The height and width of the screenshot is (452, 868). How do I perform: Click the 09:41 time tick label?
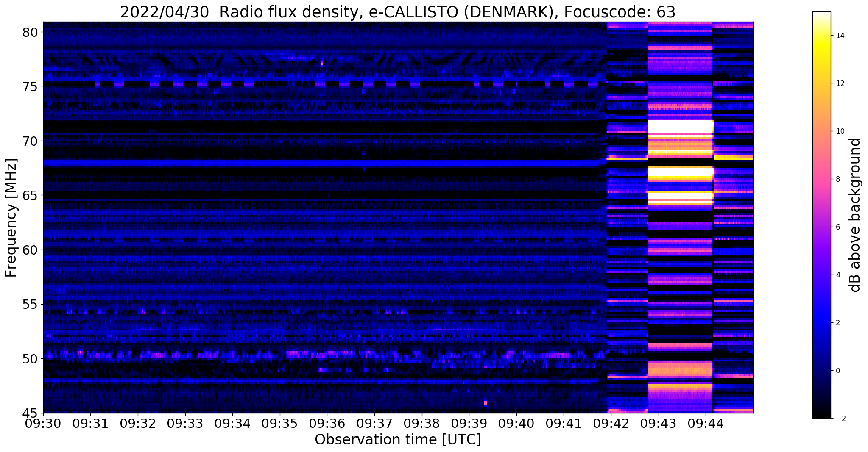click(564, 423)
